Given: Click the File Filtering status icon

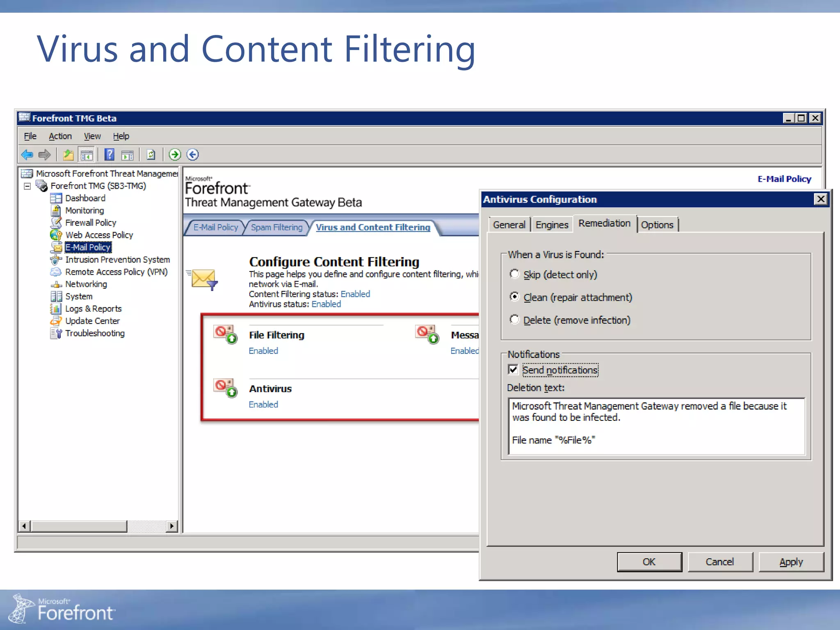Looking at the screenshot, I should pyautogui.click(x=226, y=334).
